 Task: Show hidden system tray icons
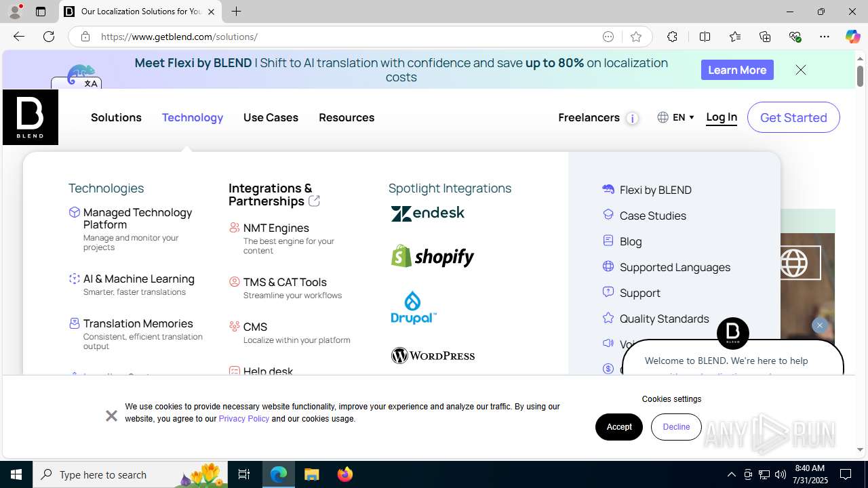pyautogui.click(x=731, y=474)
